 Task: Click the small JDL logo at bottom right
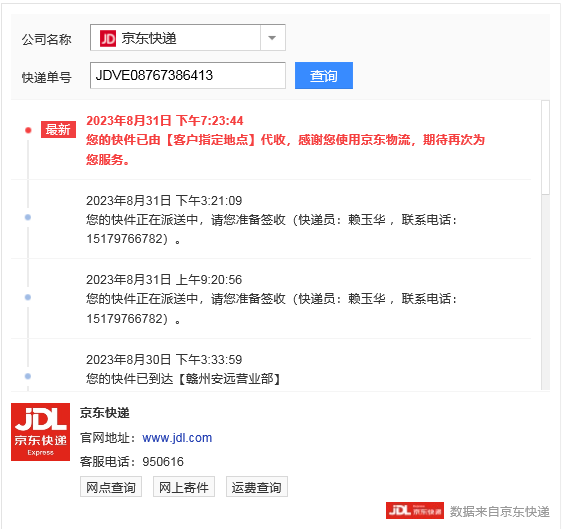(x=415, y=511)
